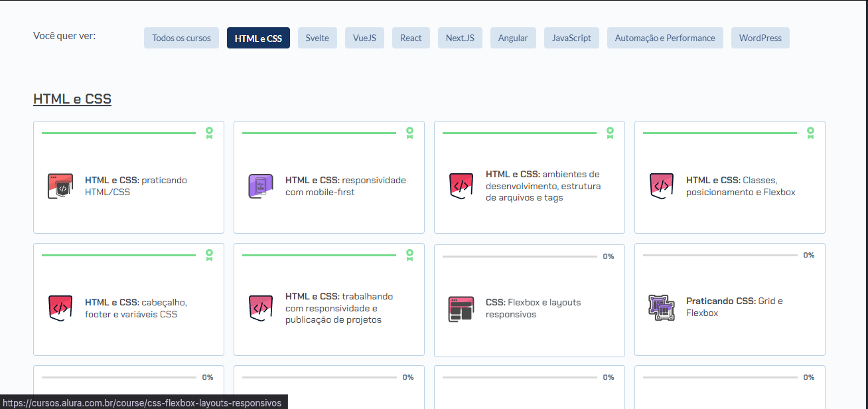Open Praticando CSS: Grid e Flexbox title
This screenshot has height=409, width=868.
pyautogui.click(x=735, y=307)
